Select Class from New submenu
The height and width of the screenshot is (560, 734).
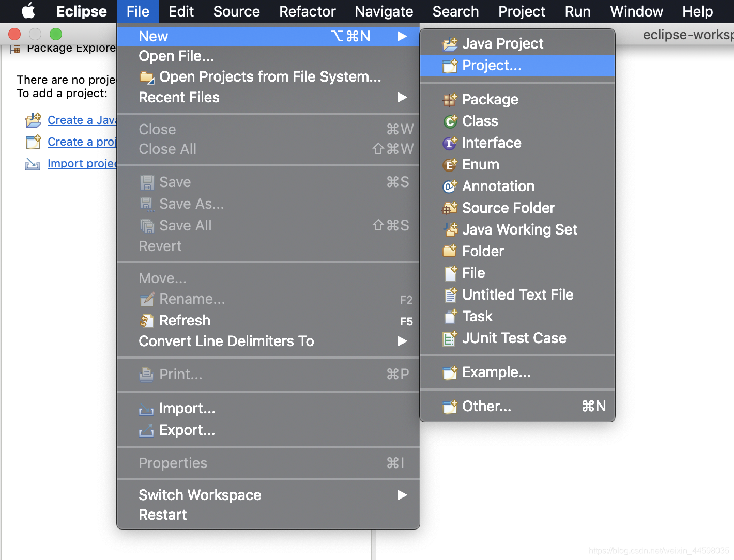[x=517, y=121]
